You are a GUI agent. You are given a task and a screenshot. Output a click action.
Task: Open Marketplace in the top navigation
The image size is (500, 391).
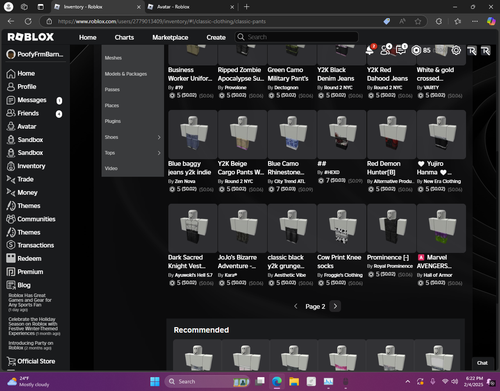(x=170, y=37)
